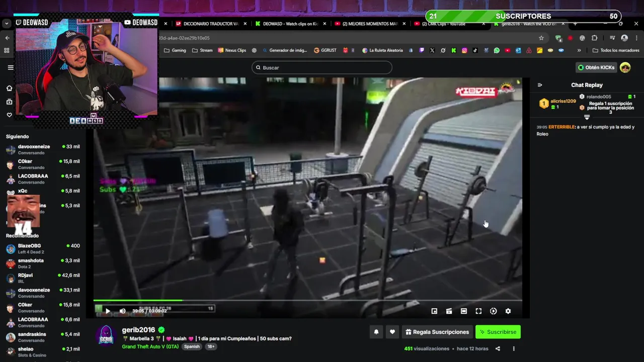Open browser extensions puzzle icon
Screen dimensions: 644x362
click(594, 38)
